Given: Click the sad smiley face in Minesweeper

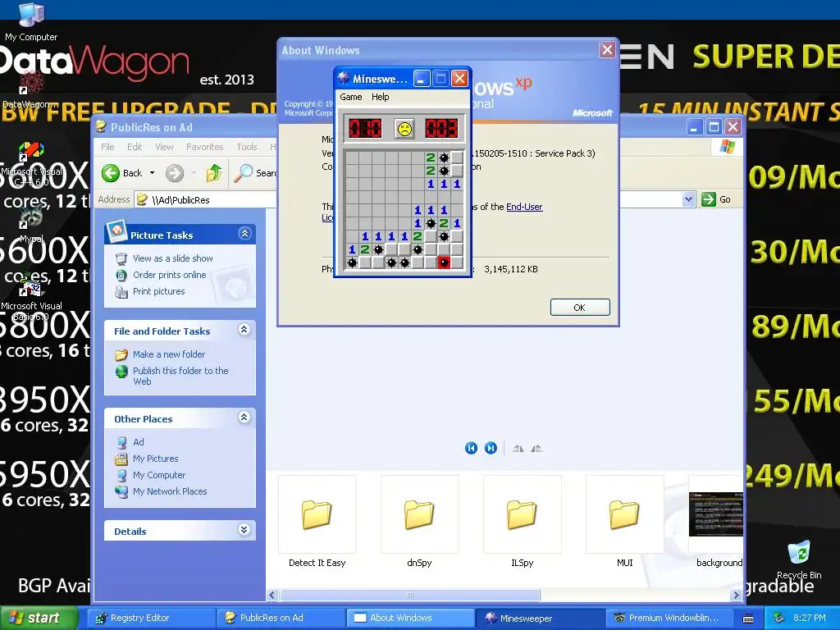Looking at the screenshot, I should tap(404, 129).
